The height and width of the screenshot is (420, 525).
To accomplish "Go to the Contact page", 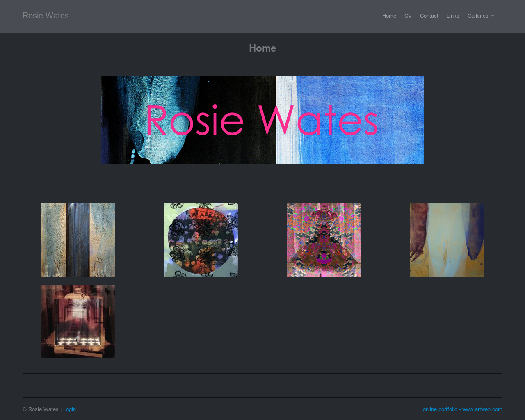I will [429, 16].
